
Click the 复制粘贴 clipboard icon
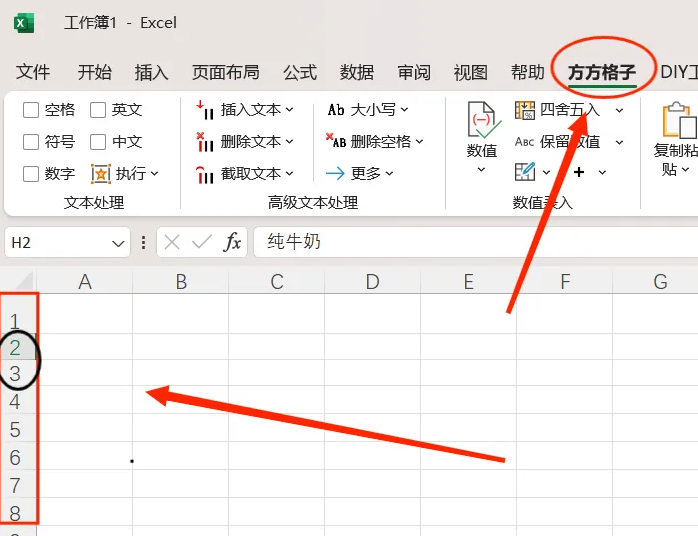[679, 120]
